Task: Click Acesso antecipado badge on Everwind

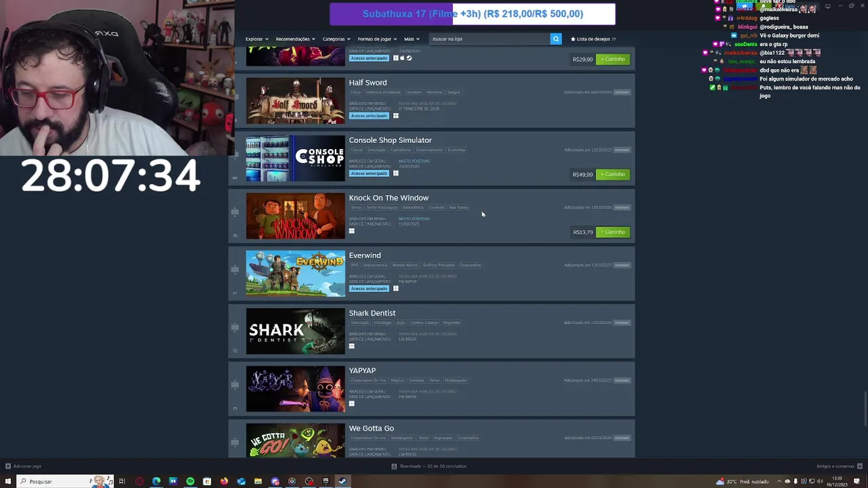Action: (x=369, y=289)
